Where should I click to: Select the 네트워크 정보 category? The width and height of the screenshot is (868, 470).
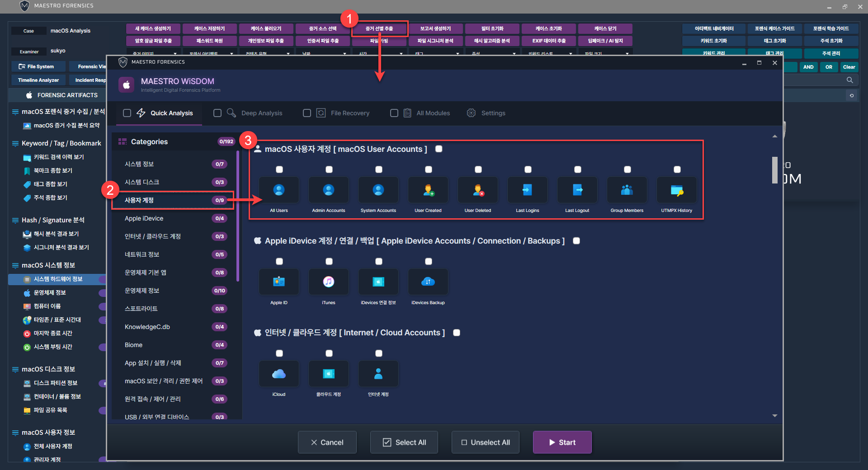142,254
